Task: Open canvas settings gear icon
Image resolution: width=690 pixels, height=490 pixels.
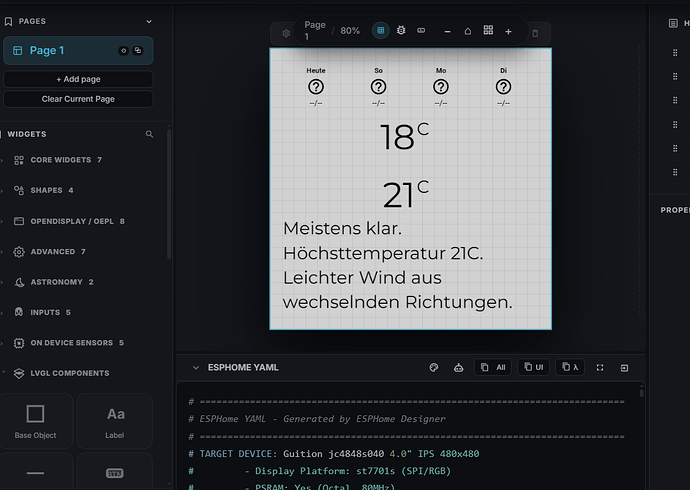Action: pos(286,33)
